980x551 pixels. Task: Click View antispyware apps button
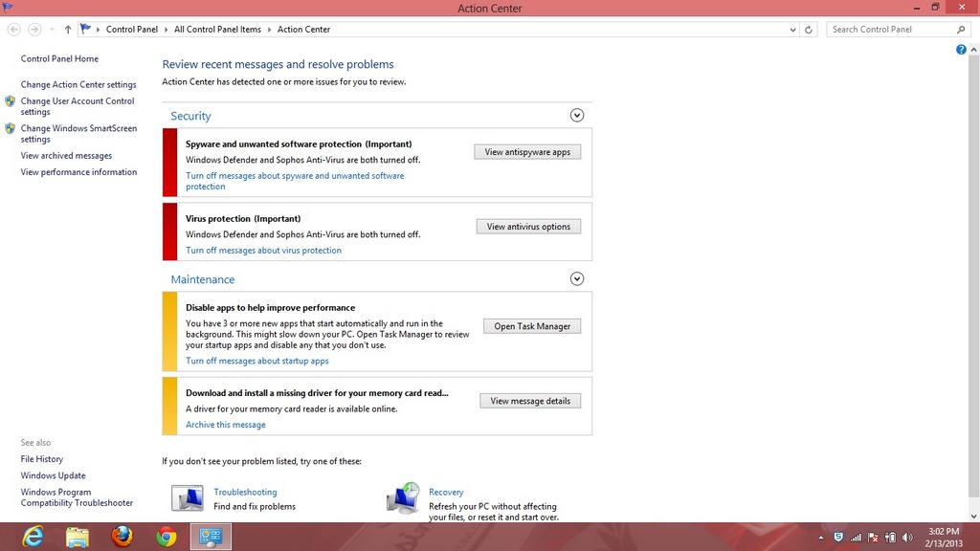527,152
